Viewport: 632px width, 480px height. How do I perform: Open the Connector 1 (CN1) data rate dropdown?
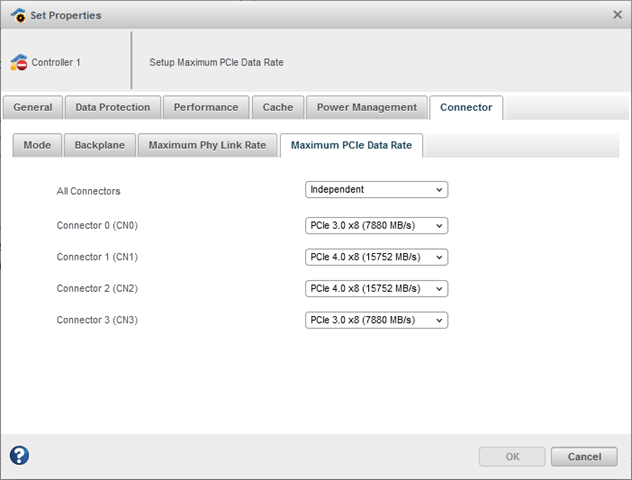click(x=376, y=257)
